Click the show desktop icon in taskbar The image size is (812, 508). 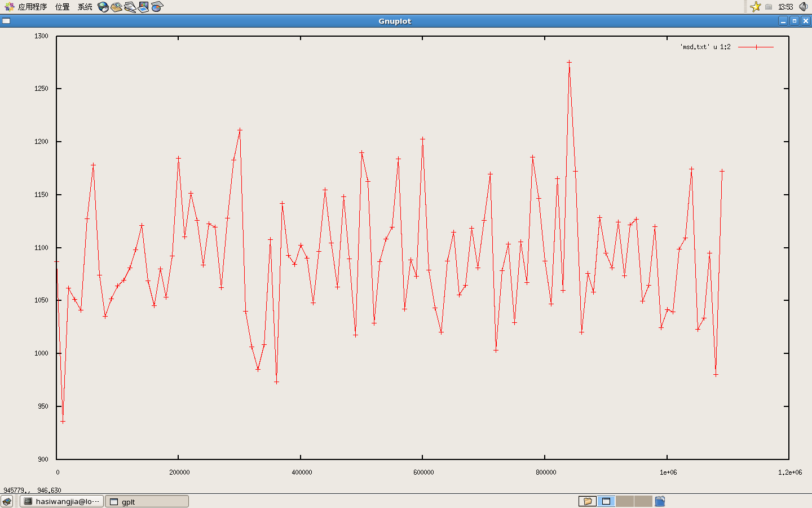point(7,501)
